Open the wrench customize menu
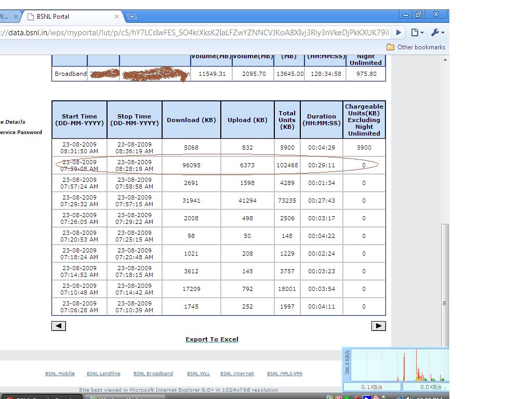The height and width of the screenshot is (399, 532). 437,33
